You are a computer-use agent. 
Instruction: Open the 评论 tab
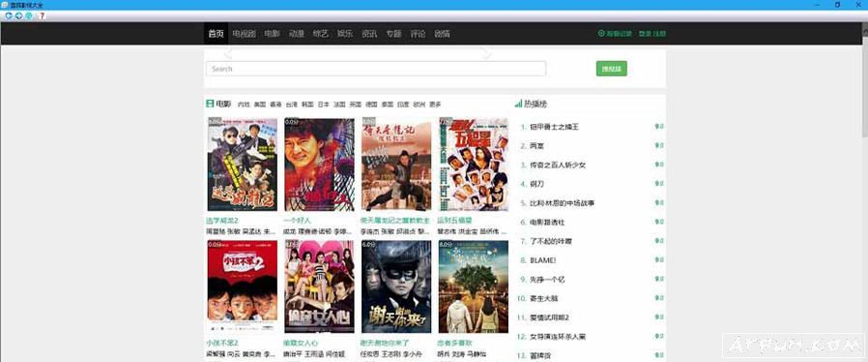tap(418, 34)
